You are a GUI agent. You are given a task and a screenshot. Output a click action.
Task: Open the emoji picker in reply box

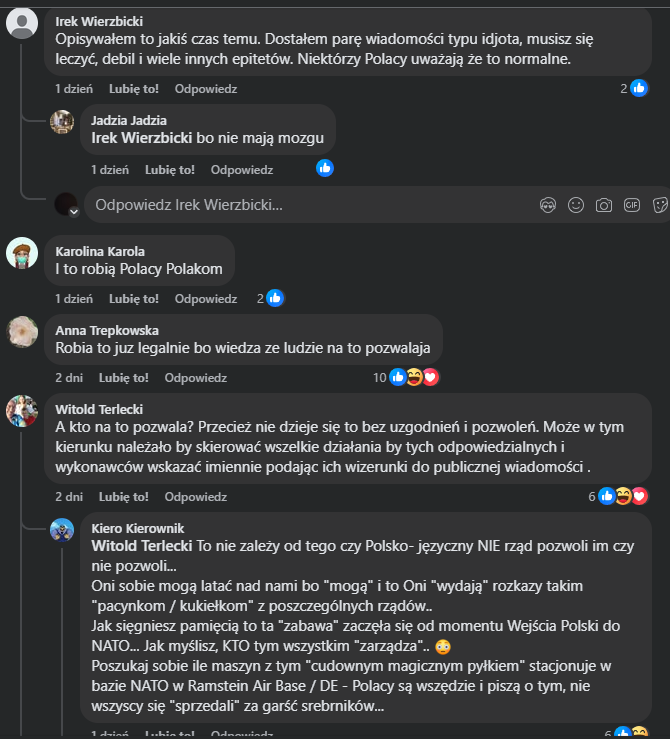[575, 205]
